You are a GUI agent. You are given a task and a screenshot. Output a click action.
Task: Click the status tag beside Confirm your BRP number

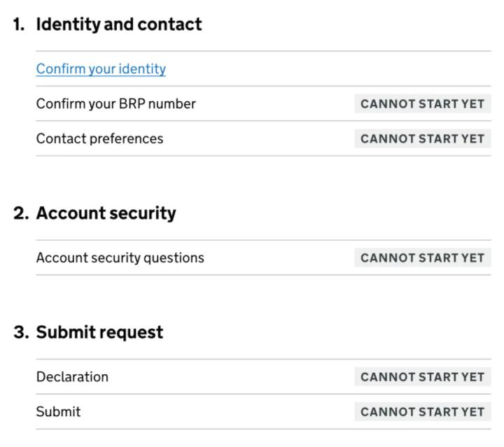click(x=422, y=104)
